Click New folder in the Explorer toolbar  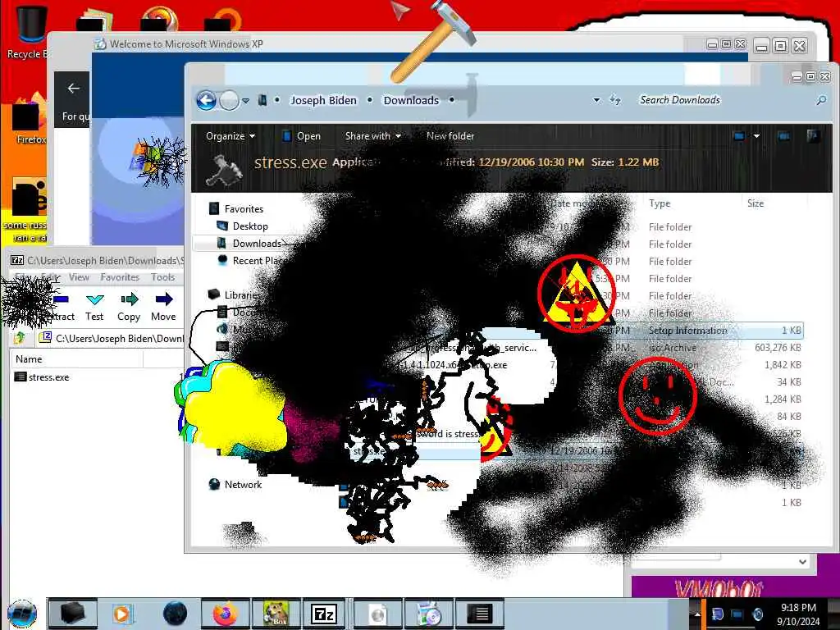(x=450, y=136)
